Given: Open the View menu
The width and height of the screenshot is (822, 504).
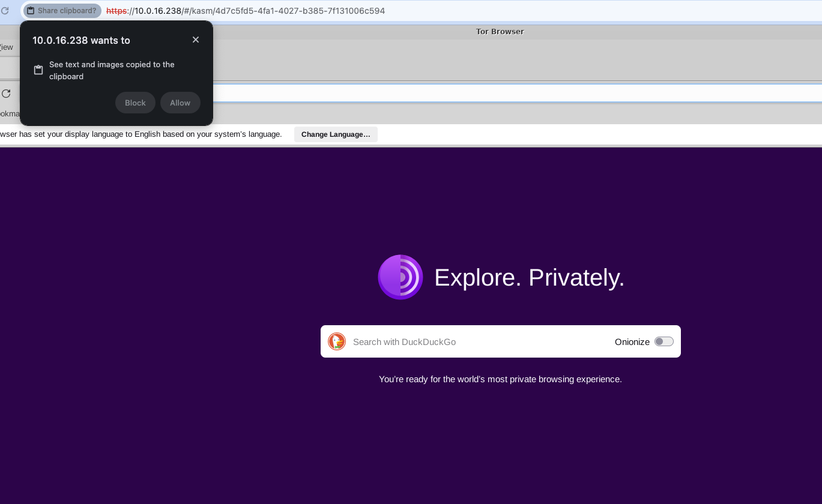Looking at the screenshot, I should pos(6,47).
